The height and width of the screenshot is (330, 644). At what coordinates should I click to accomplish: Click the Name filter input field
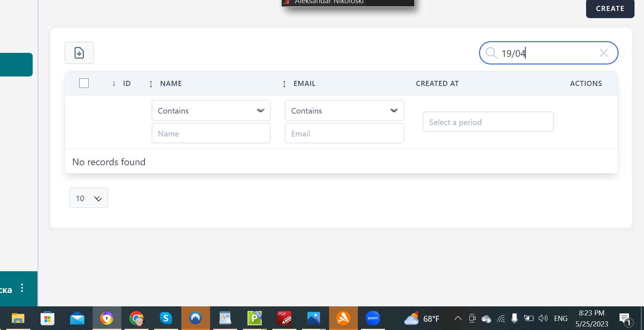(x=211, y=133)
